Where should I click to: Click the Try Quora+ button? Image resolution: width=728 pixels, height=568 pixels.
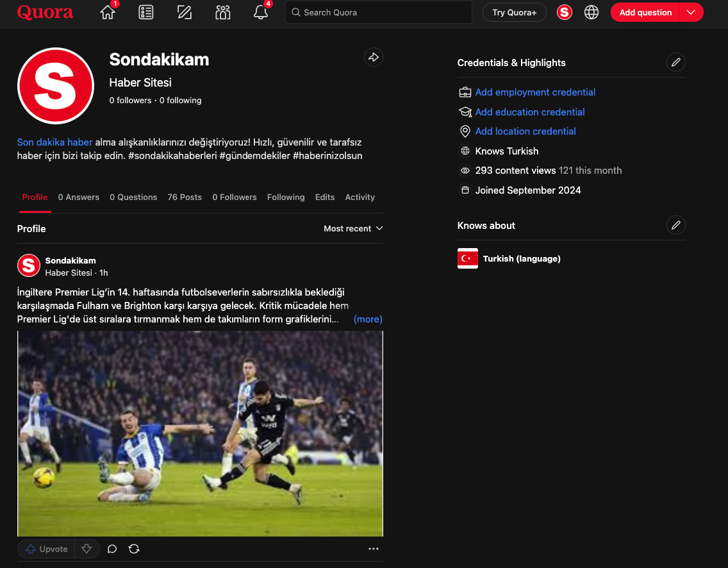pos(514,12)
